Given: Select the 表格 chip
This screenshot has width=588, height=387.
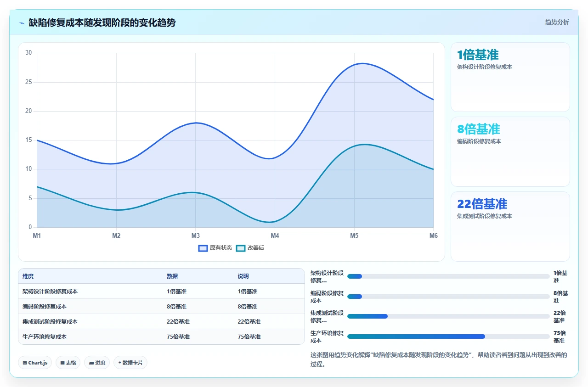Looking at the screenshot, I should [x=68, y=363].
